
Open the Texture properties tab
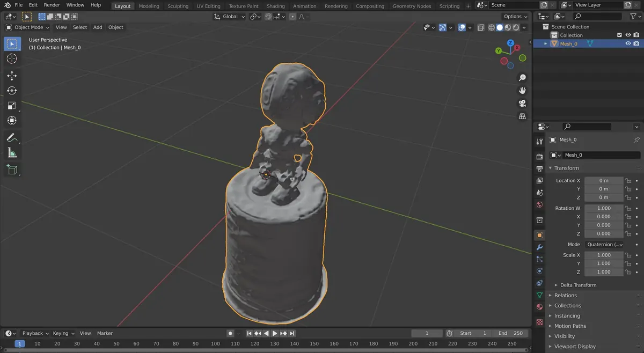(539, 322)
